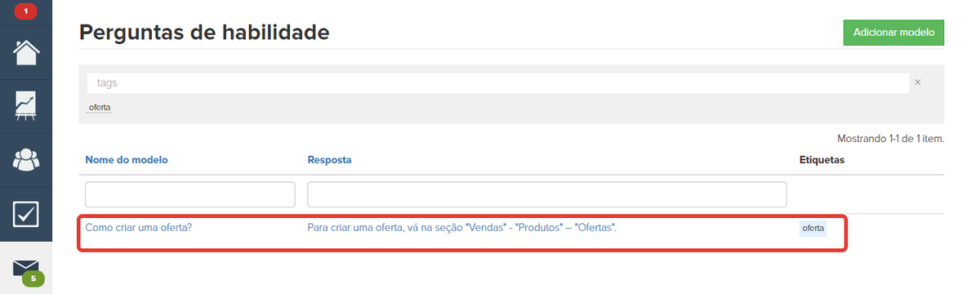Open the 'Para criar uma oferta' answer text
The height and width of the screenshot is (294, 980).
coord(461,227)
